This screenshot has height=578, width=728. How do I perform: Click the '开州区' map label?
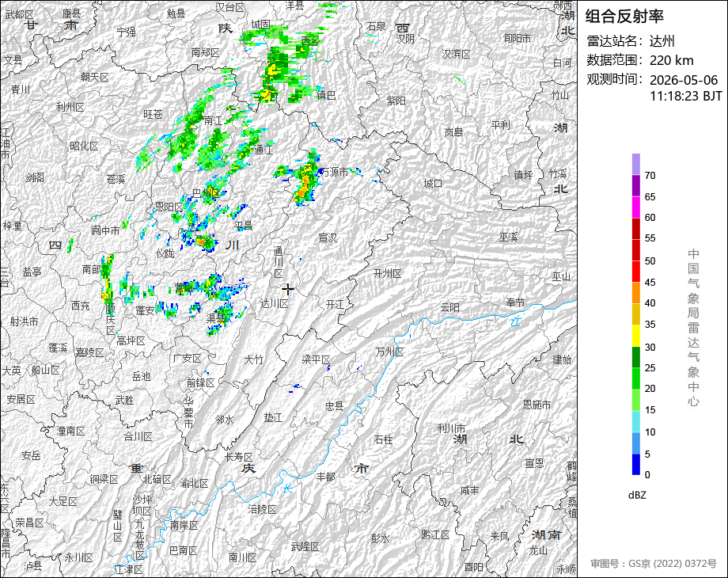(x=387, y=274)
